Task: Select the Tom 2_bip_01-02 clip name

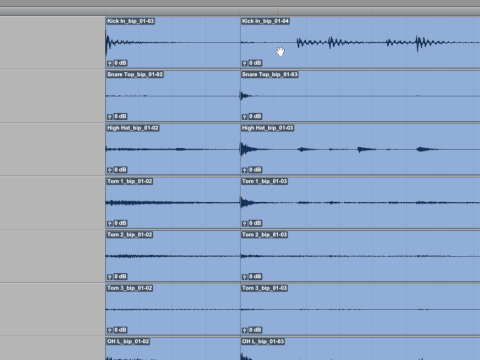Action: [x=130, y=235]
